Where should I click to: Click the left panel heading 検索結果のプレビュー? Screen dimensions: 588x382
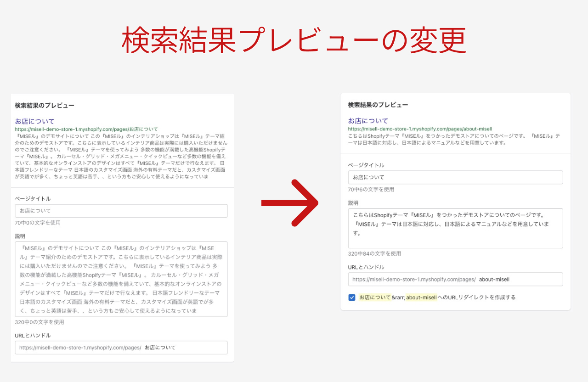click(45, 106)
